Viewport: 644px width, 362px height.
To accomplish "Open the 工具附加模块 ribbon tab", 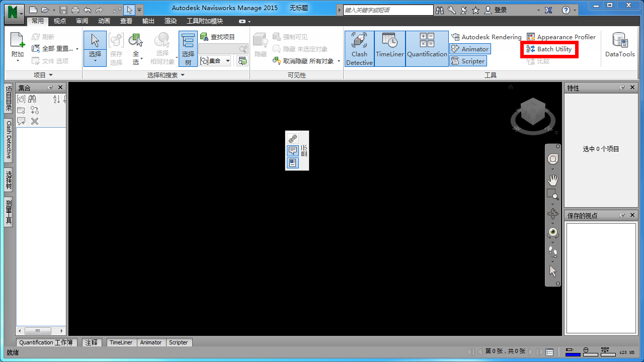I will tap(205, 21).
